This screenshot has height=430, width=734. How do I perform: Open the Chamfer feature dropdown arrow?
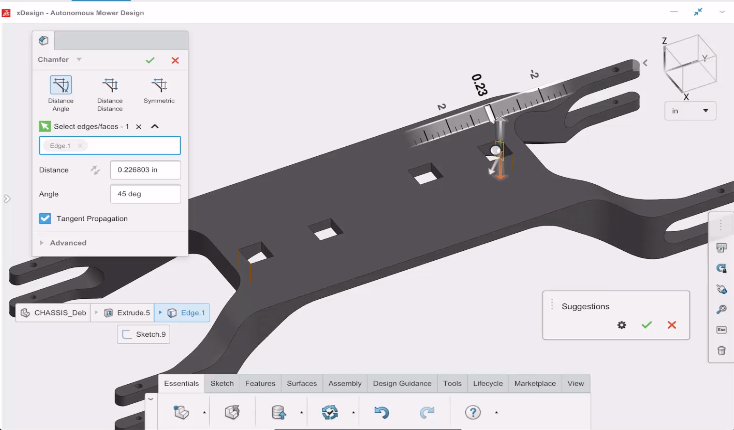pyautogui.click(x=79, y=61)
